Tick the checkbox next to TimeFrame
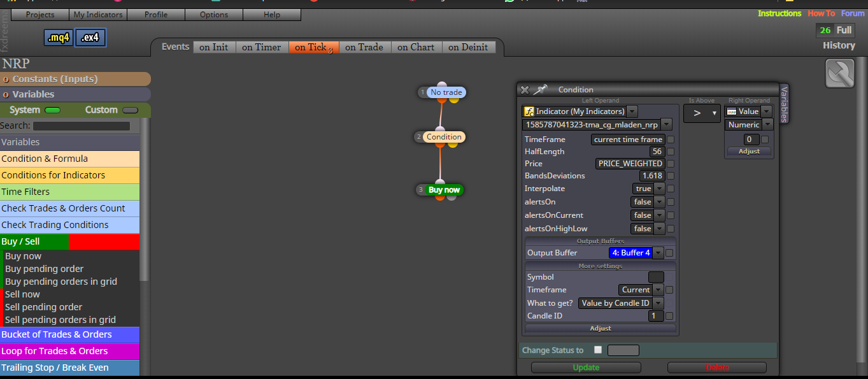Viewport: 868px width, 379px height. tap(671, 139)
